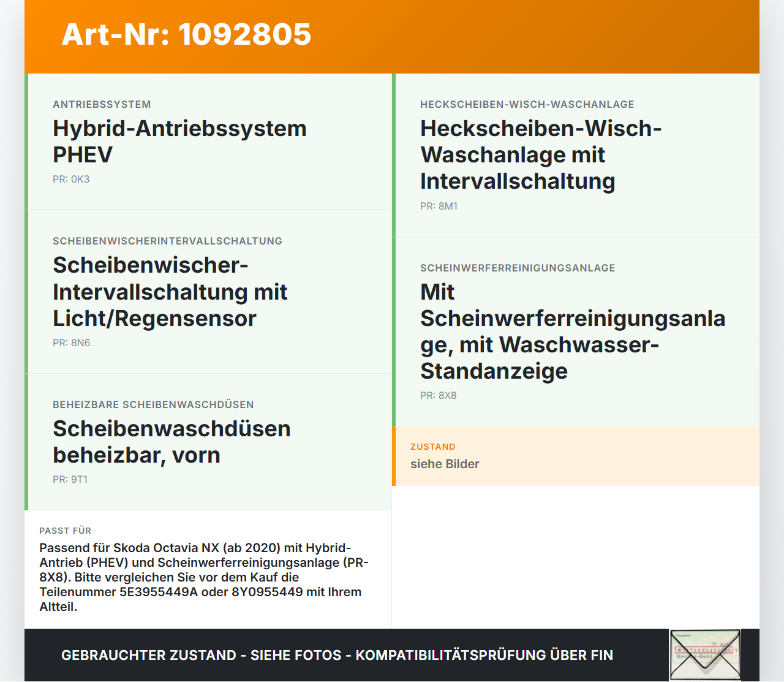Click the Hybrid-Antriebssystem PHEV title
This screenshot has height=682, width=784.
click(x=179, y=142)
